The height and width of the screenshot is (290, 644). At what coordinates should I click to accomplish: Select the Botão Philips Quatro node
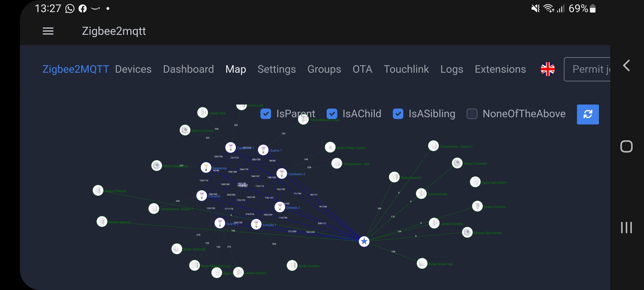(330, 147)
